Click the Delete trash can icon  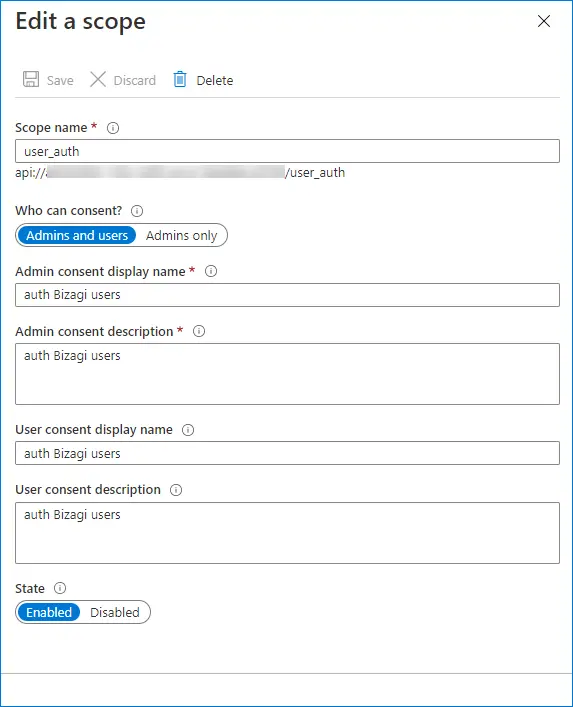pyautogui.click(x=180, y=79)
